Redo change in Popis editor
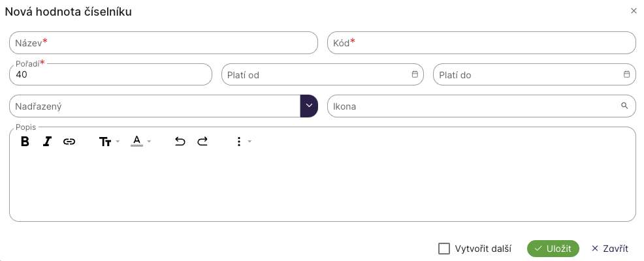Image resolution: width=644 pixels, height=261 pixels. click(202, 142)
